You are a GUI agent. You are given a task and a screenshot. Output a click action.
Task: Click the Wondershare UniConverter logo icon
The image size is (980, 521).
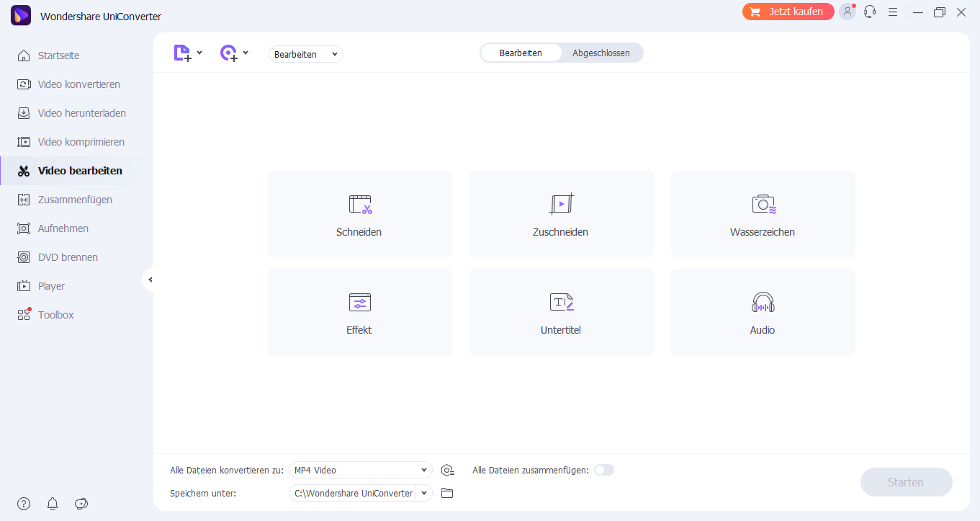pyautogui.click(x=20, y=15)
